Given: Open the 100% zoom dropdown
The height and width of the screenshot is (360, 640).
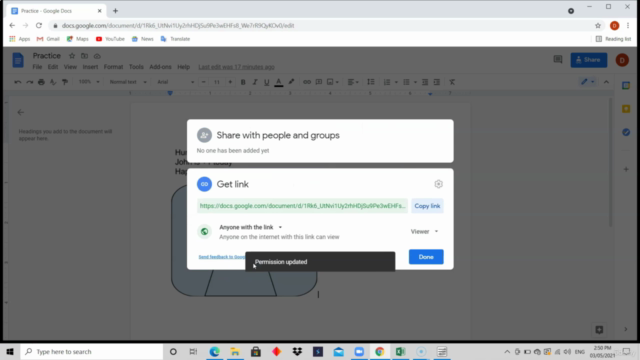Looking at the screenshot, I should point(89,82).
